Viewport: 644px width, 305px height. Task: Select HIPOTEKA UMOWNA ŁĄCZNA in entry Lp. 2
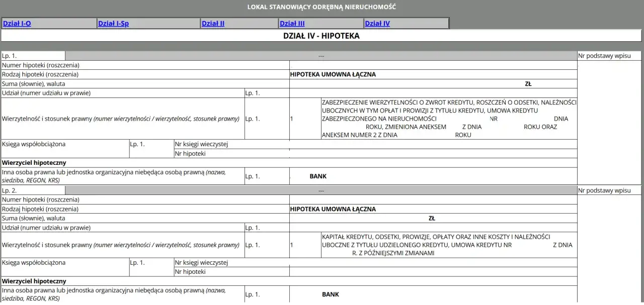[333, 209]
